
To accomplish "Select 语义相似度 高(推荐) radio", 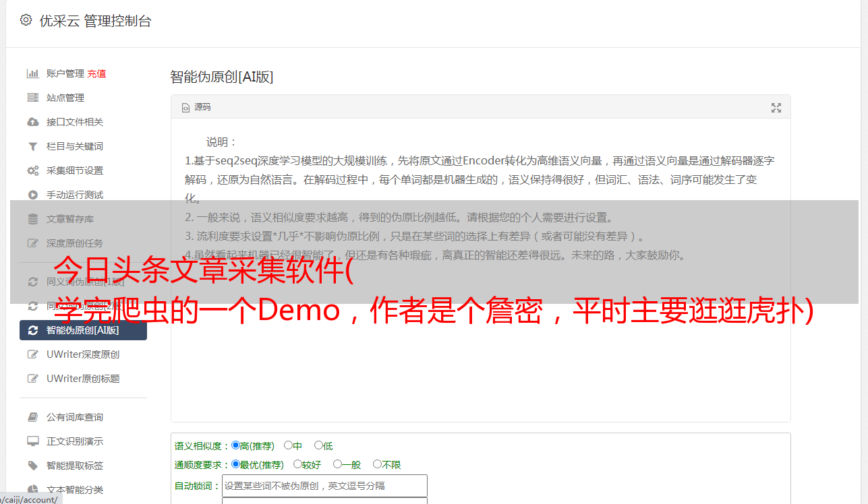I will pyautogui.click(x=235, y=445).
